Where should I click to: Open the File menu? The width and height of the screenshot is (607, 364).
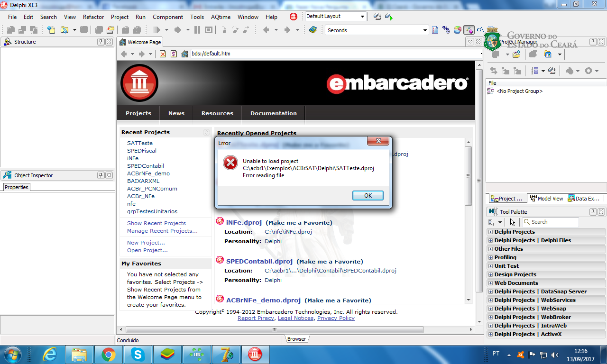point(12,17)
